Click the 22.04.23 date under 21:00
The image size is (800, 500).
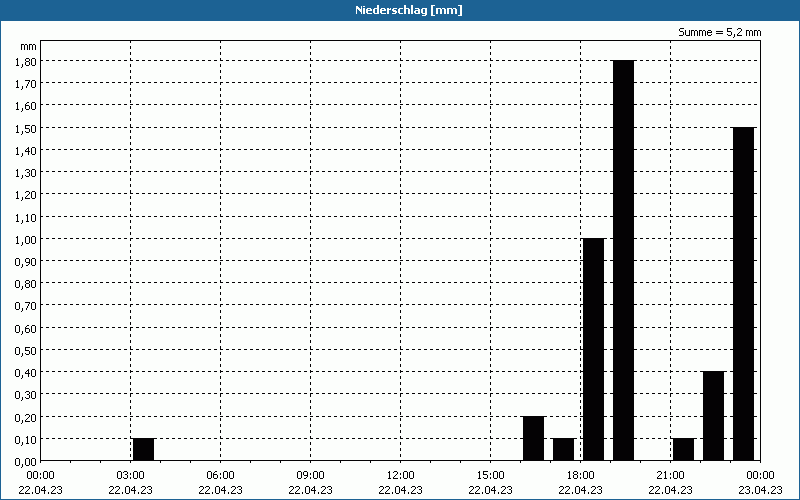point(670,490)
